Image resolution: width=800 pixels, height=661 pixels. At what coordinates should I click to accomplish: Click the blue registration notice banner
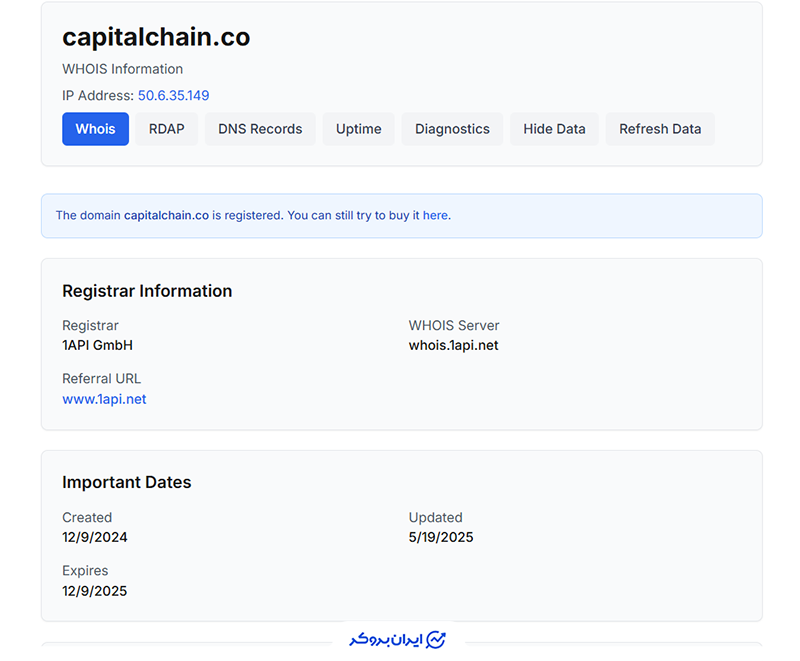(x=400, y=215)
